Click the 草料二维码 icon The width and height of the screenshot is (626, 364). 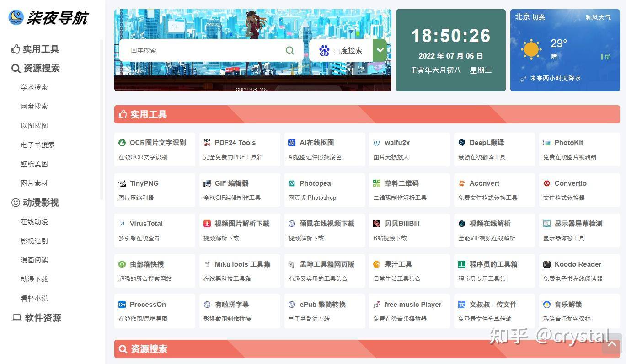tap(377, 183)
